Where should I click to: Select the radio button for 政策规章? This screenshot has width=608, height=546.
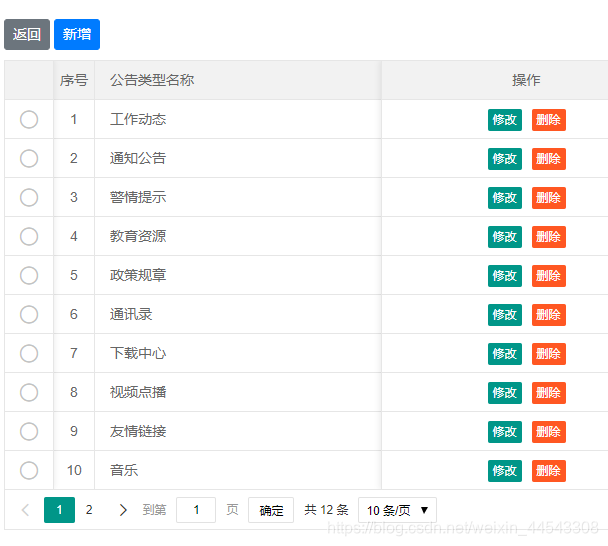[x=29, y=275]
